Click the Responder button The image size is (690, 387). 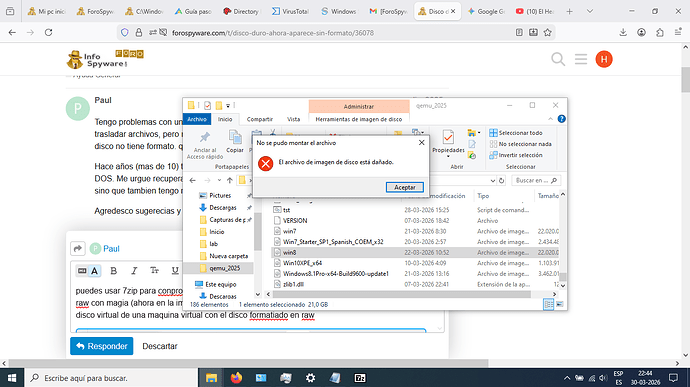(x=102, y=346)
